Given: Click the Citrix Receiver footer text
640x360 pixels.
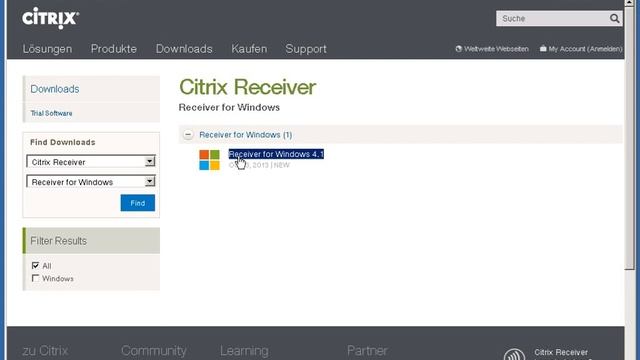Looking at the screenshot, I should (561, 352).
